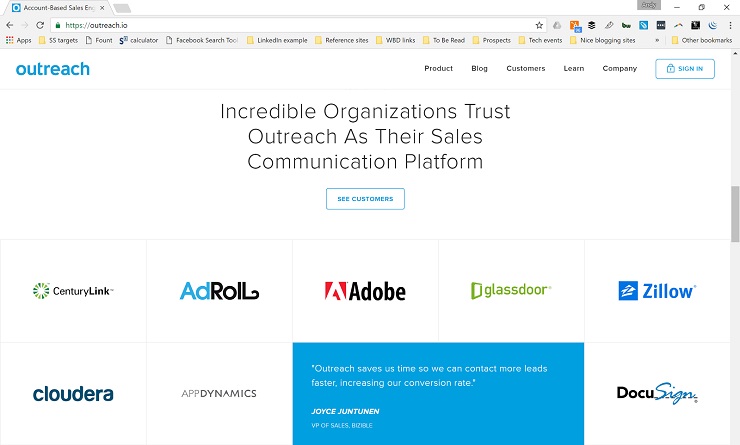Open the Product menu

point(438,68)
